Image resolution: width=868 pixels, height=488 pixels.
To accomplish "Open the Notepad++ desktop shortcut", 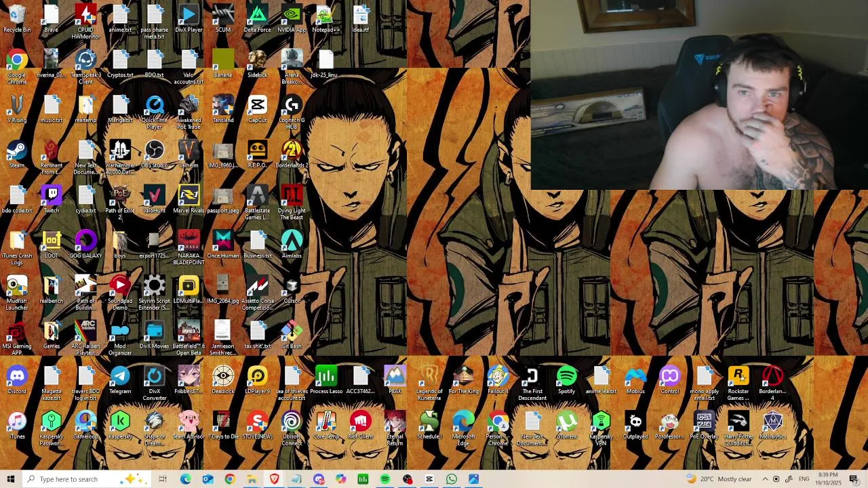I will (x=326, y=19).
